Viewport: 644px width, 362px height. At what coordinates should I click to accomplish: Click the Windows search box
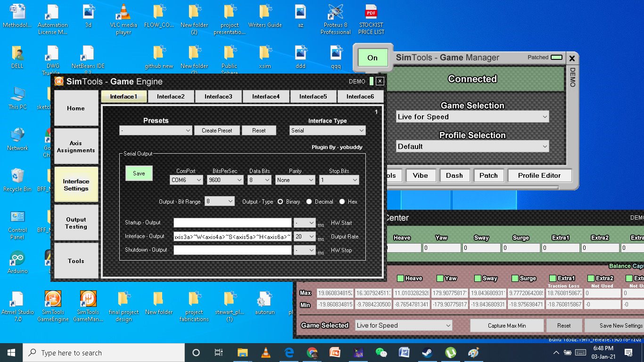104,353
